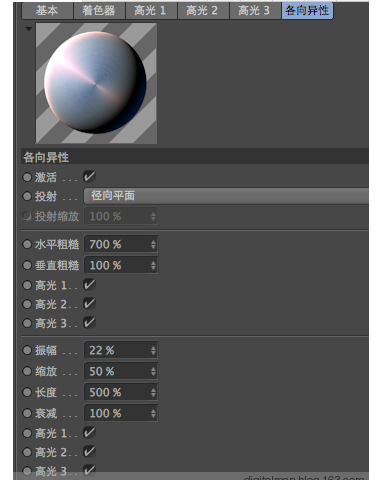384x480 pixels.
Task: Toggle the 激活 checkbox
Action: [x=89, y=177]
